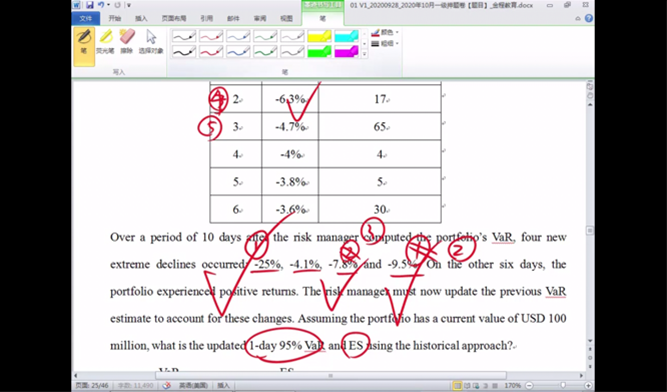The height and width of the screenshot is (392, 667).
Task: Activate the Eraser (擦除) tool
Action: (127, 42)
